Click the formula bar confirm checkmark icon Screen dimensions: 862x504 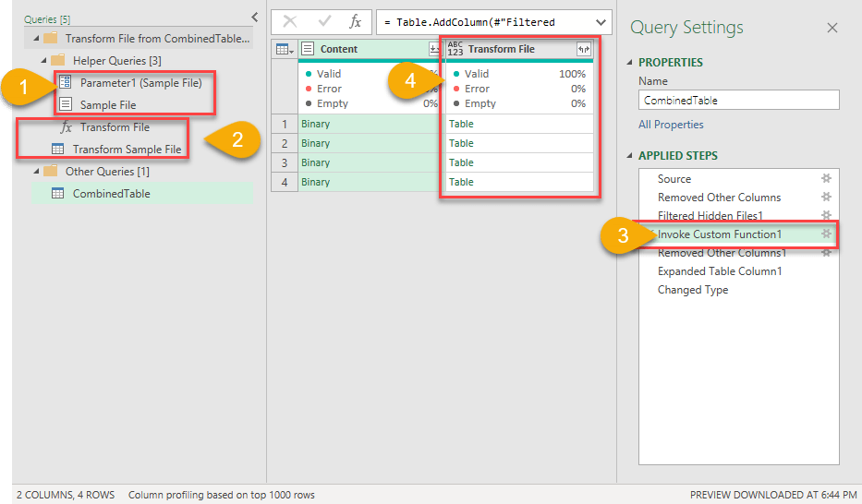323,22
